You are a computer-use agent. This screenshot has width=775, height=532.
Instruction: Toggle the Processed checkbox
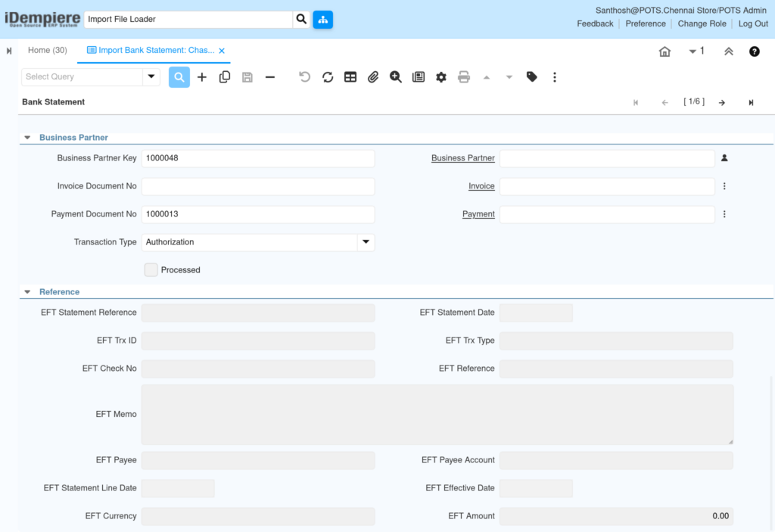tap(151, 270)
